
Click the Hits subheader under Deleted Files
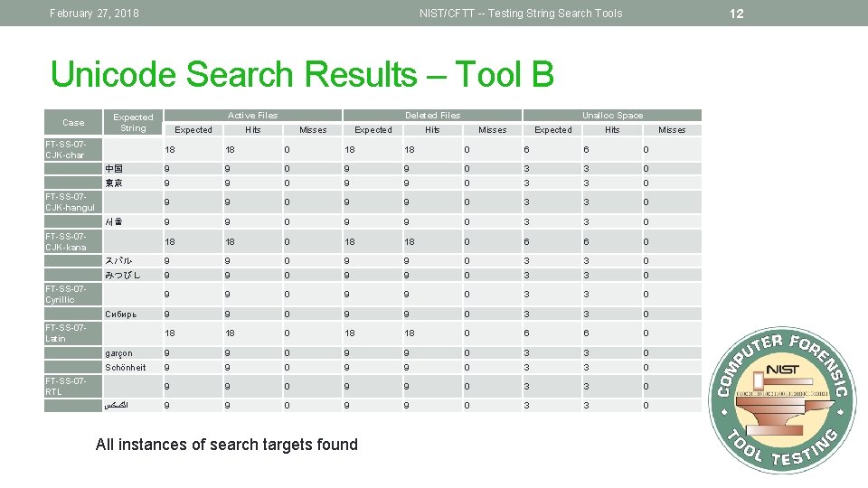coord(432,129)
